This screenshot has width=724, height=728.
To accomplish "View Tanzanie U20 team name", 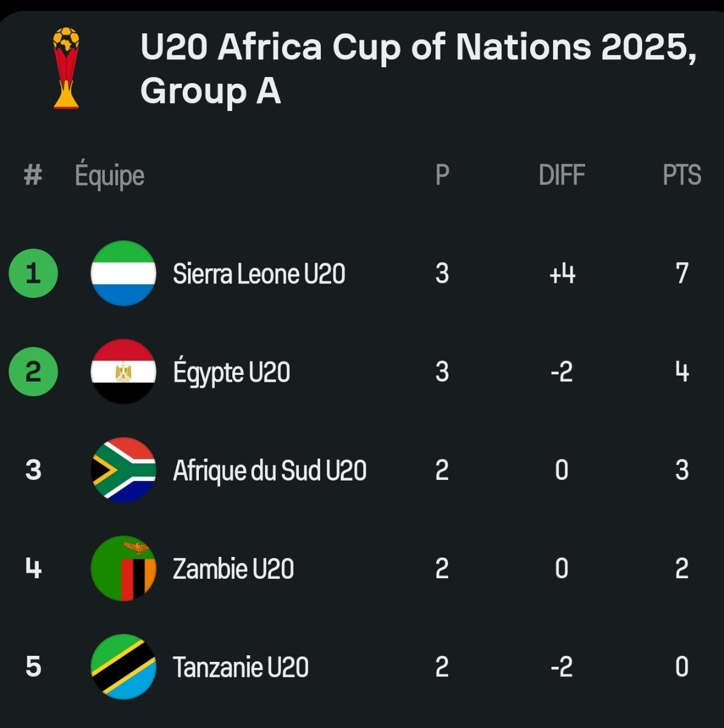I will point(241,667).
